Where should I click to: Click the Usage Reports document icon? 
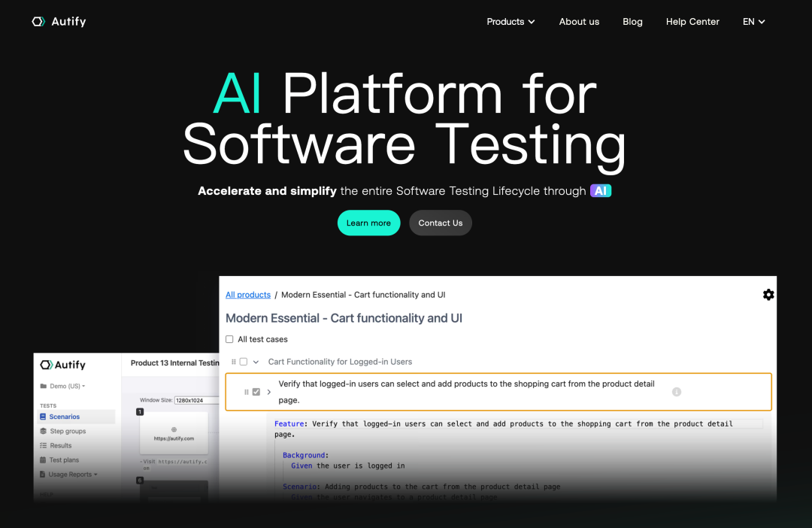tap(42, 475)
